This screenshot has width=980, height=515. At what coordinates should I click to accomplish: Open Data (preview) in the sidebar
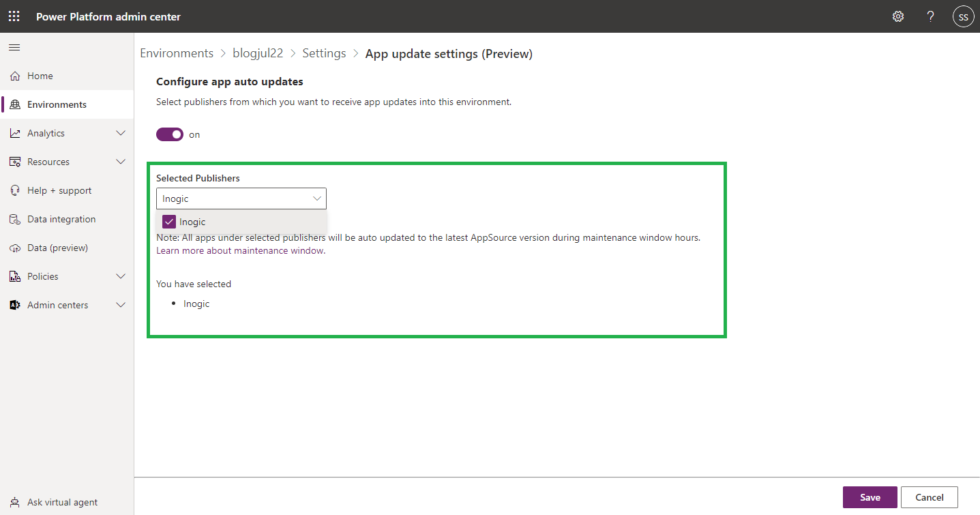[x=67, y=248]
